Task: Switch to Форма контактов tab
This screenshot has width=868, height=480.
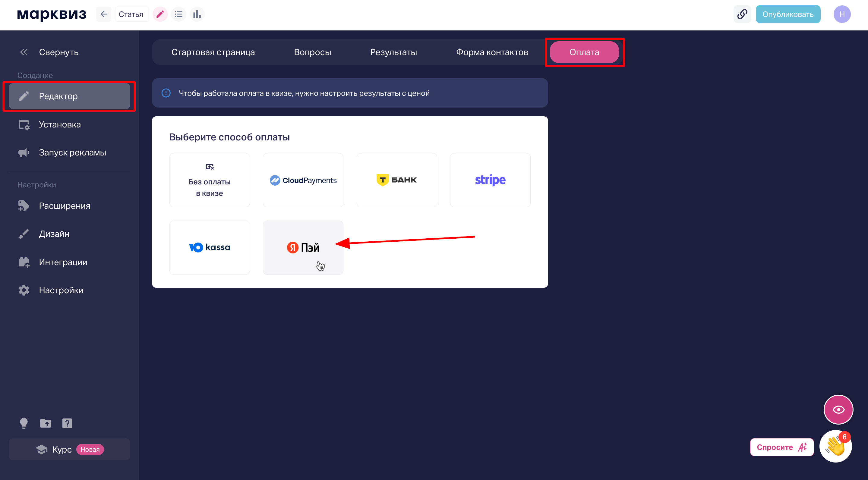Action: pyautogui.click(x=492, y=52)
